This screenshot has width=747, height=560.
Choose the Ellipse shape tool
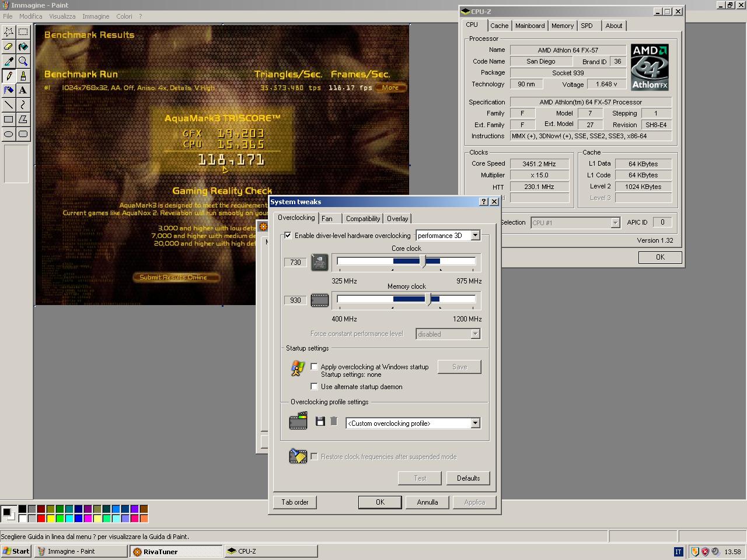[9, 134]
